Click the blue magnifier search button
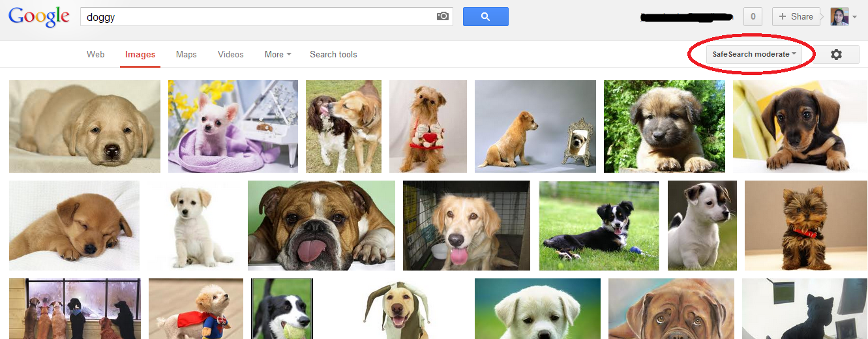 point(485,17)
